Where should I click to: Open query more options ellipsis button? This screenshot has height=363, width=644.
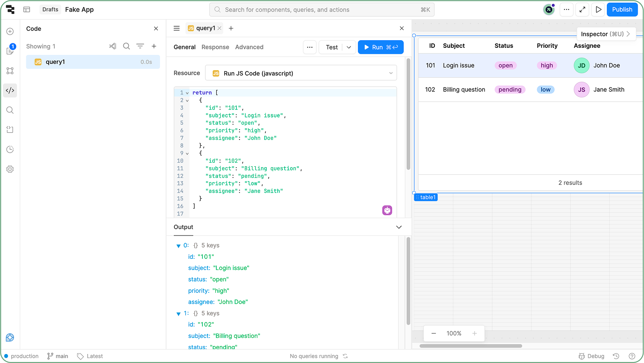tap(310, 47)
